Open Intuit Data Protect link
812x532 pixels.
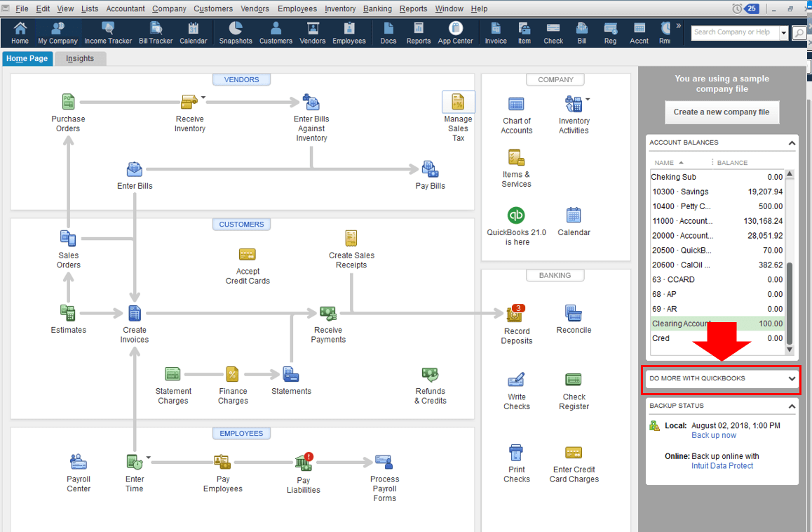pos(722,466)
